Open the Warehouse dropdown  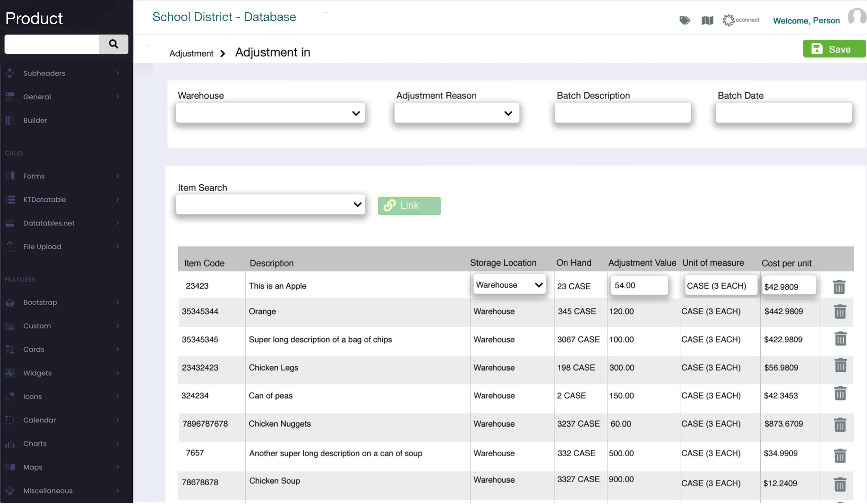[x=270, y=113]
